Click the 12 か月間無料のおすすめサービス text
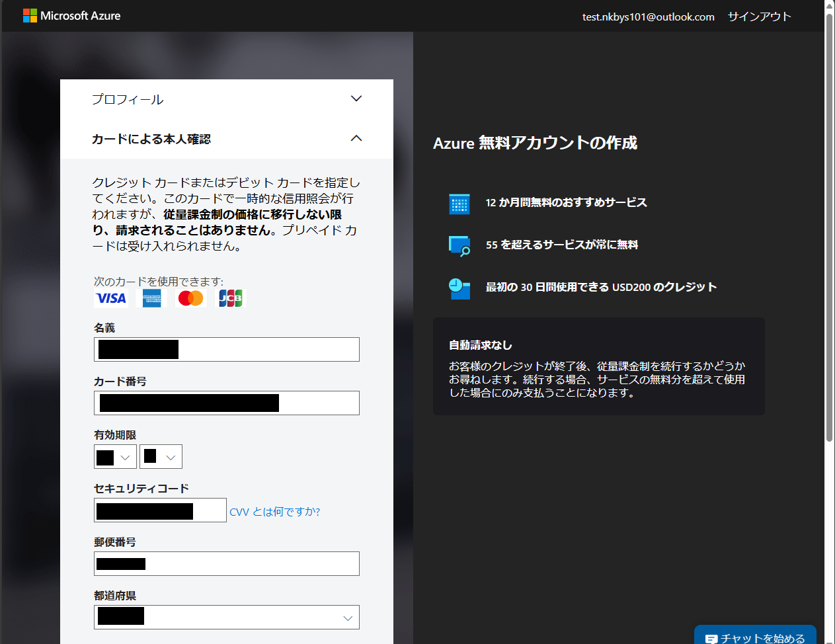835x644 pixels. 567,202
